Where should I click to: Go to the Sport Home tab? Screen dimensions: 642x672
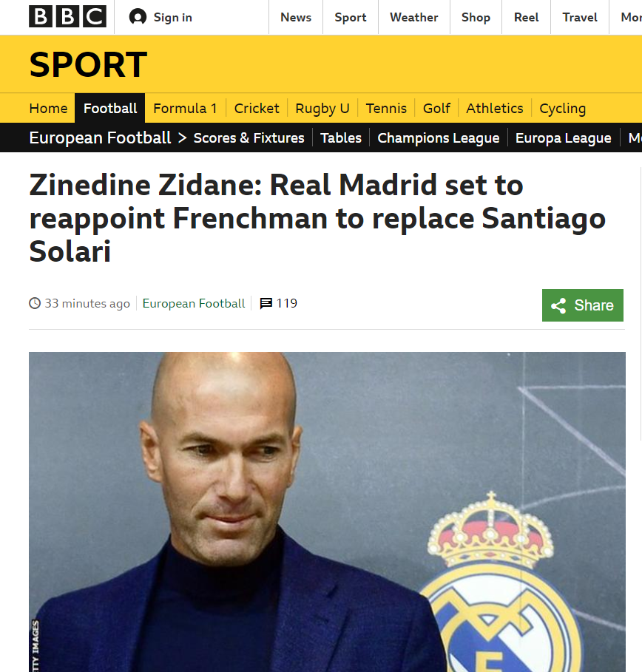48,108
